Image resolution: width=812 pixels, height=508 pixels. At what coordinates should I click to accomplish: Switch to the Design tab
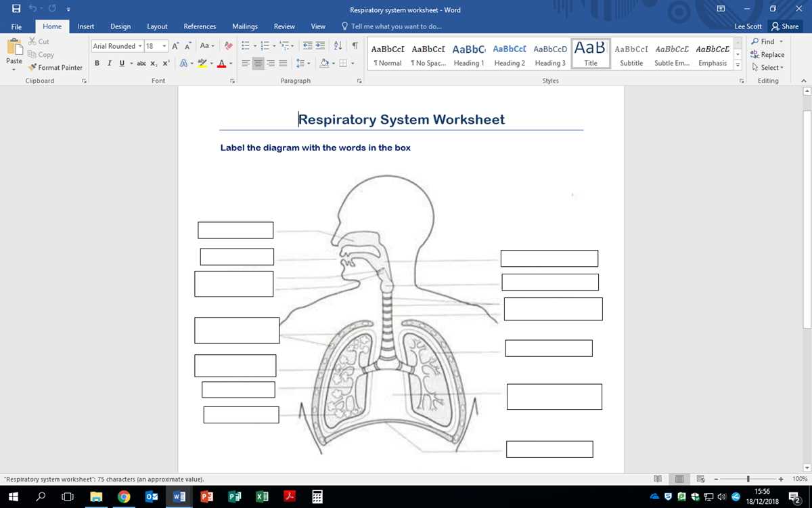120,26
